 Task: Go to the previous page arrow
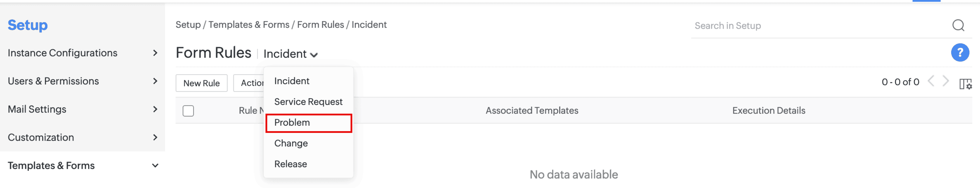[x=931, y=81]
